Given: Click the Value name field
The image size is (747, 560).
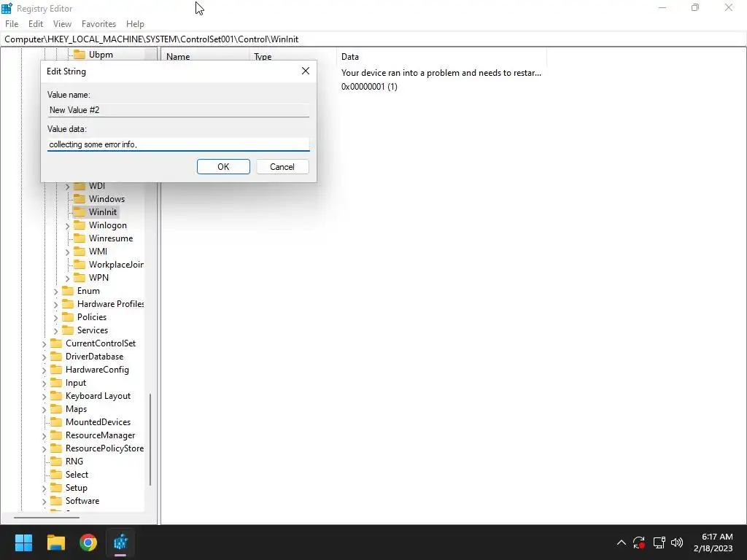Looking at the screenshot, I should click(179, 110).
